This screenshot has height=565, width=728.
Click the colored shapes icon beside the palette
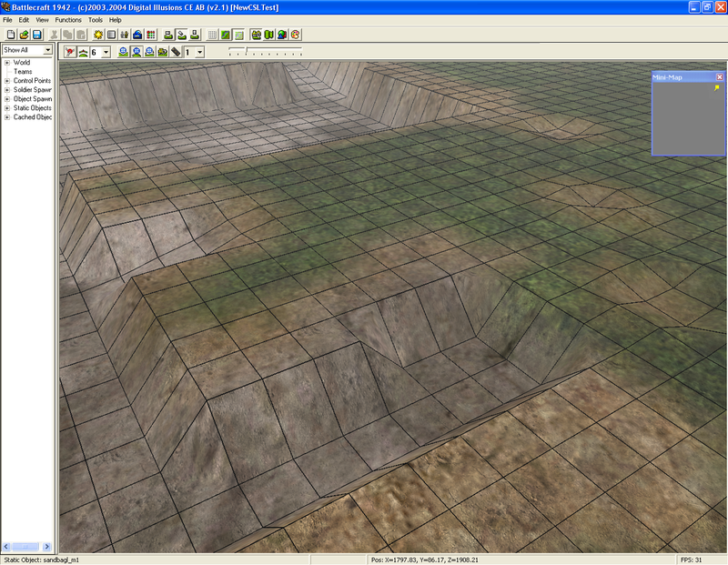pos(282,35)
